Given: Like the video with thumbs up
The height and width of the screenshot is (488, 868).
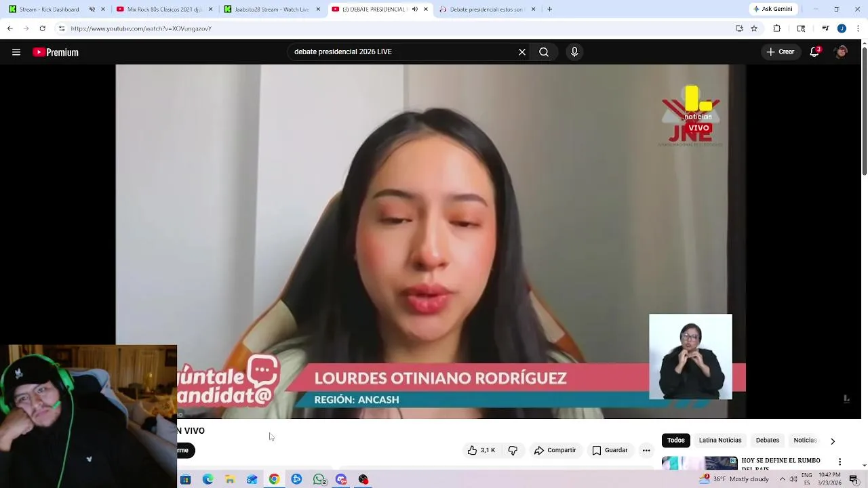Looking at the screenshot, I should pyautogui.click(x=481, y=450).
